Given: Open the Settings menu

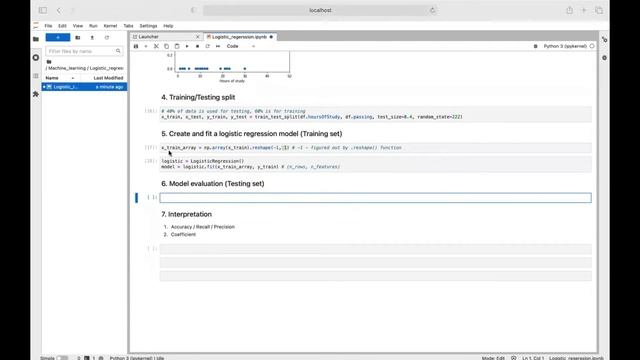Looking at the screenshot, I should point(148,26).
